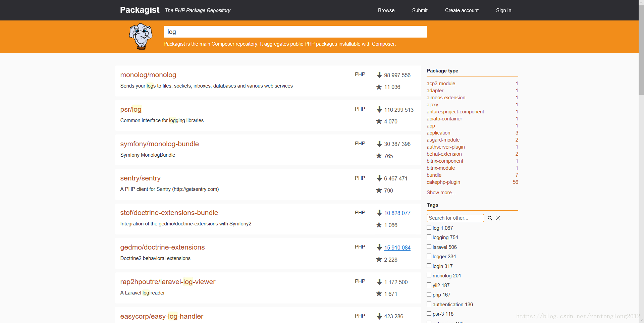
Task: Focus the 'Search for other...' tags field
Action: (x=455, y=218)
